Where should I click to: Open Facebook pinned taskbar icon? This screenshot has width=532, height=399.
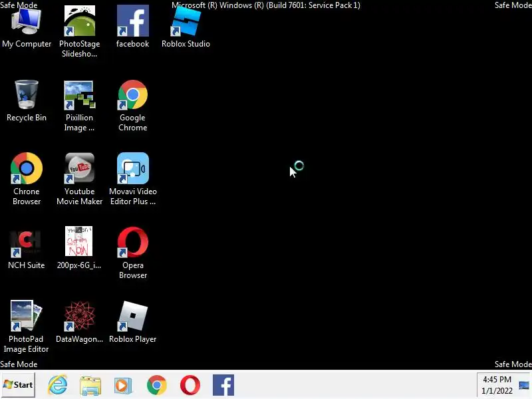(223, 385)
